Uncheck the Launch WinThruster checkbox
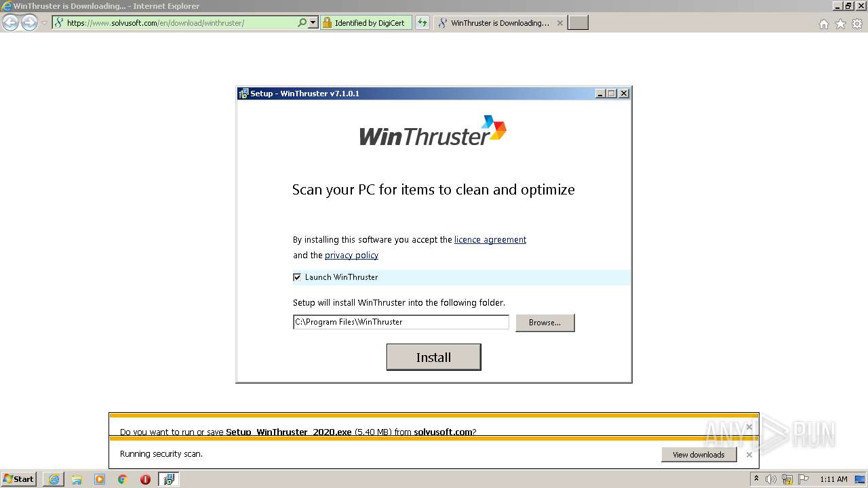Viewport: 868px width, 488px height. click(297, 277)
